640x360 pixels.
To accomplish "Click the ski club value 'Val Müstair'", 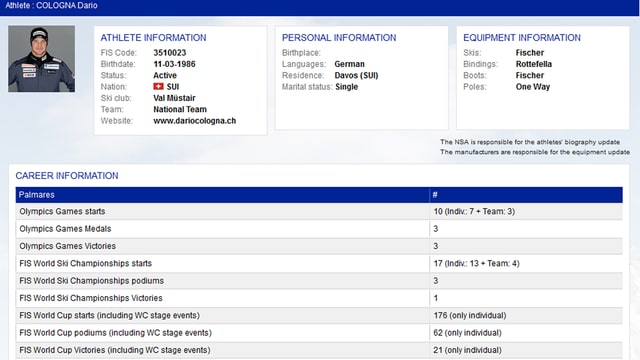I will tap(174, 98).
